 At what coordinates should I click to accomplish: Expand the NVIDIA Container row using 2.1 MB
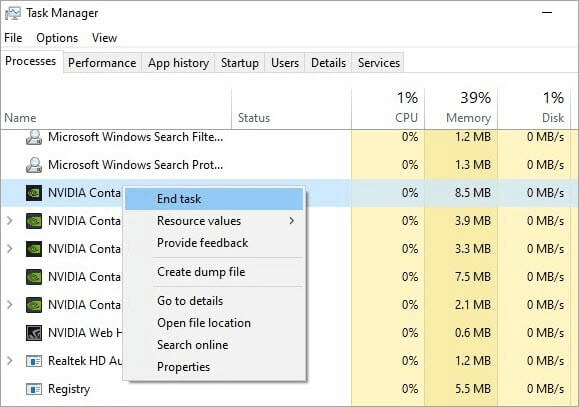click(10, 305)
